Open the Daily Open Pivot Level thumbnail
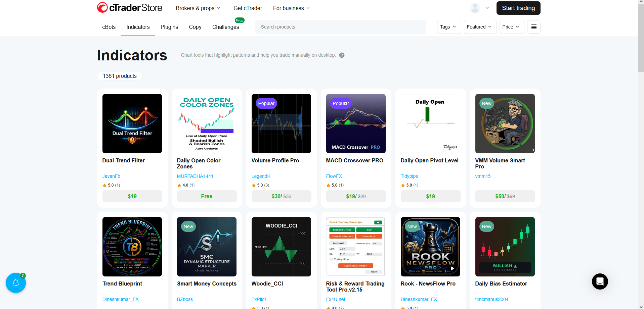644x309 pixels. tap(430, 123)
